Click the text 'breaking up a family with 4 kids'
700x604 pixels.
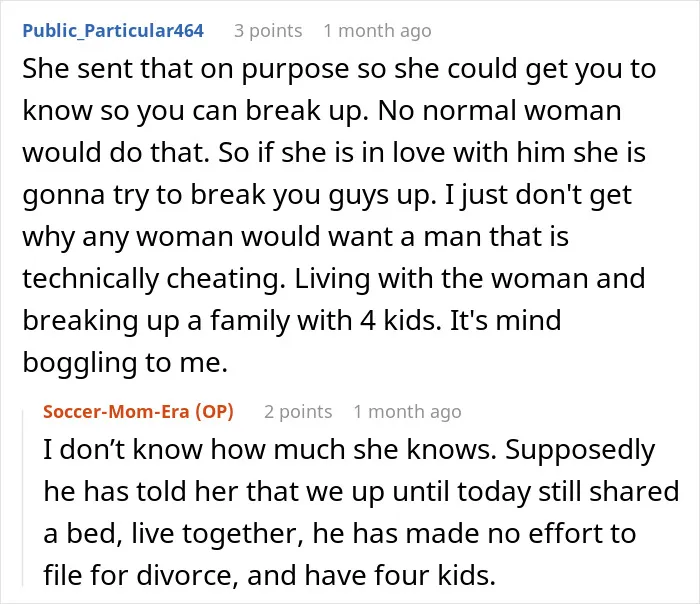[x=232, y=321]
